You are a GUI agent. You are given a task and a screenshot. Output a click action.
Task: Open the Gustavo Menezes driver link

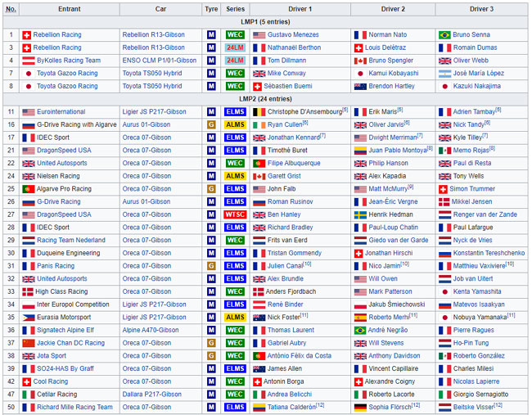pyautogui.click(x=293, y=34)
